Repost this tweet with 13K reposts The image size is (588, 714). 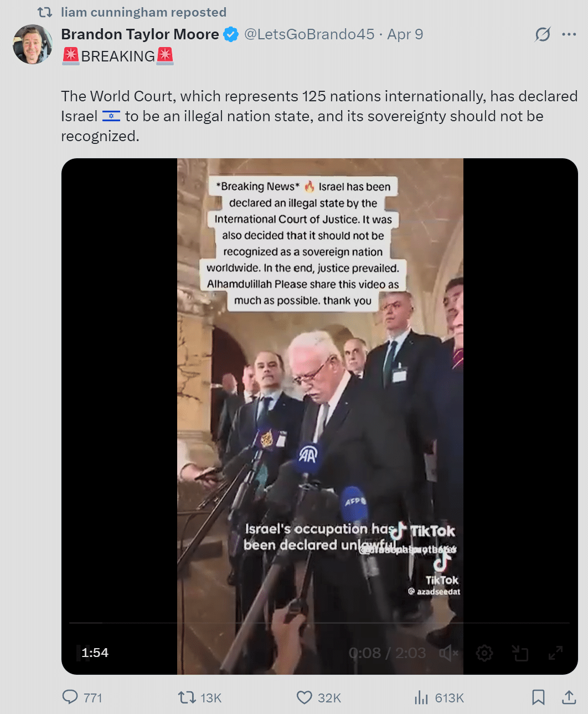pyautogui.click(x=187, y=697)
